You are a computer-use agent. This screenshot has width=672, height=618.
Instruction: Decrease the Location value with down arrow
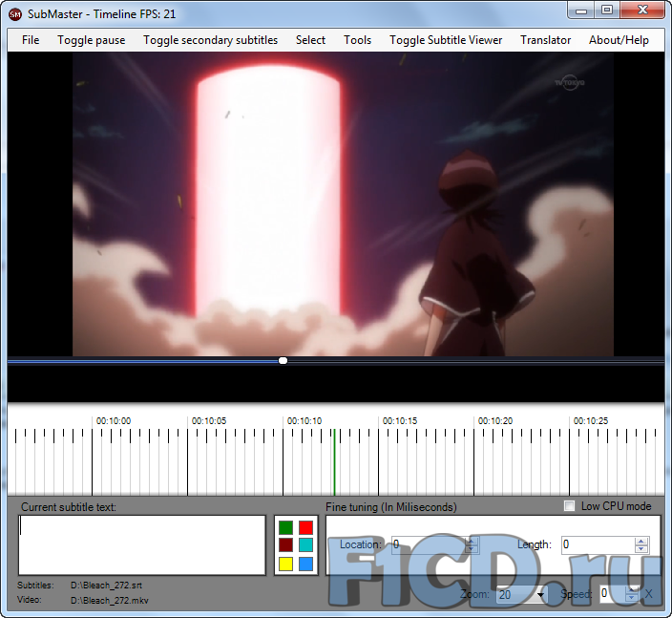[472, 549]
